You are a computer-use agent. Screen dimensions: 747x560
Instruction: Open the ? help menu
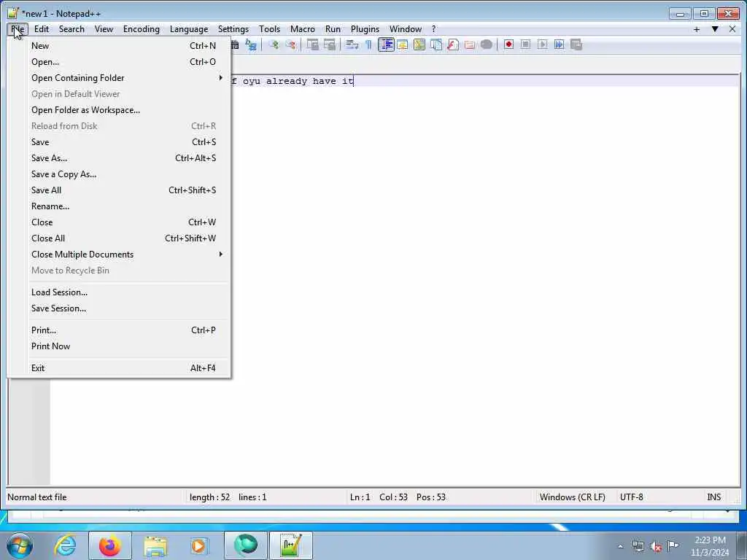[433, 29]
